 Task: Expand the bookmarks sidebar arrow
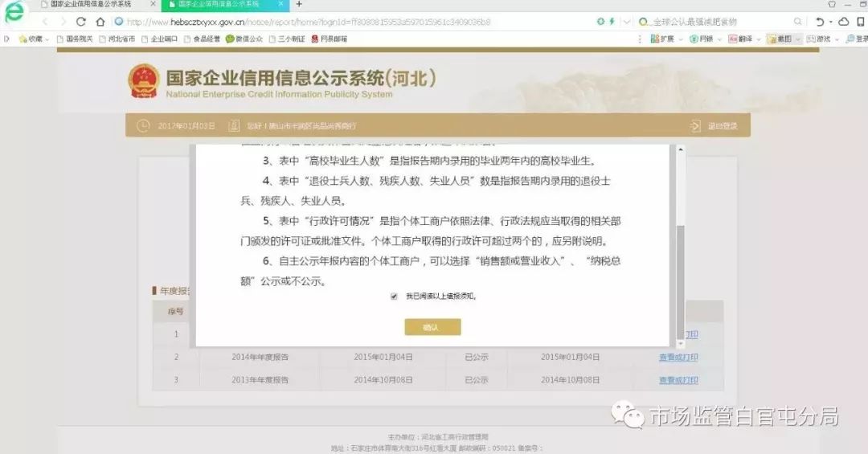click(6, 39)
